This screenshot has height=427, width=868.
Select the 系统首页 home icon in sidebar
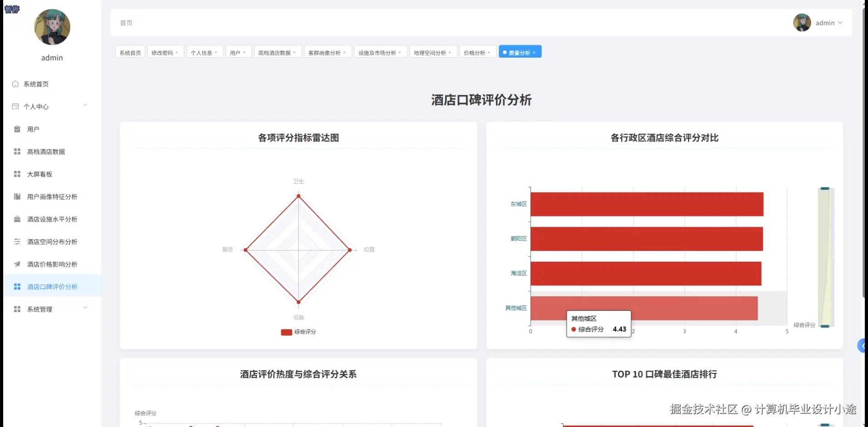[15, 84]
